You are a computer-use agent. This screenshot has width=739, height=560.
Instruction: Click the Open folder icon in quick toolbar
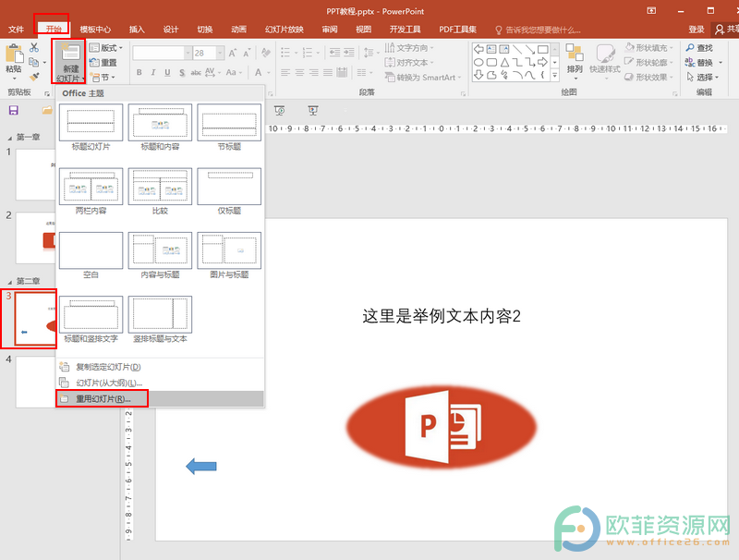pyautogui.click(x=47, y=110)
